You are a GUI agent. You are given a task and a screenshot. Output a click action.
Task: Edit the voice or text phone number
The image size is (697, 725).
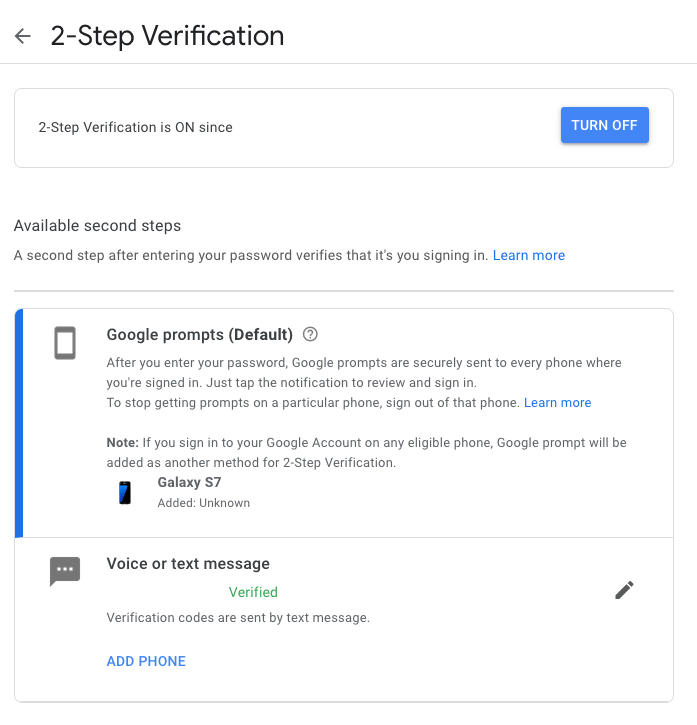click(x=624, y=590)
